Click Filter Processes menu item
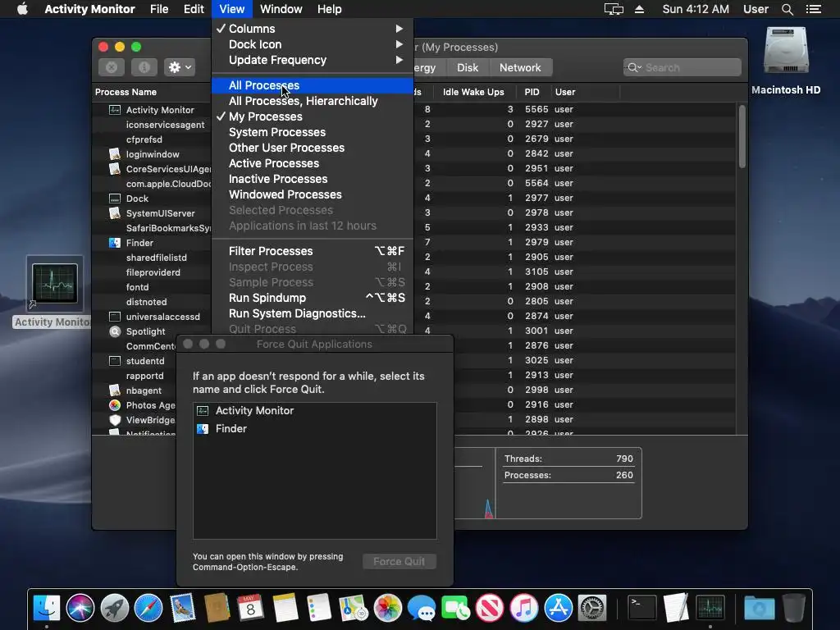The image size is (840, 630). [313, 251]
